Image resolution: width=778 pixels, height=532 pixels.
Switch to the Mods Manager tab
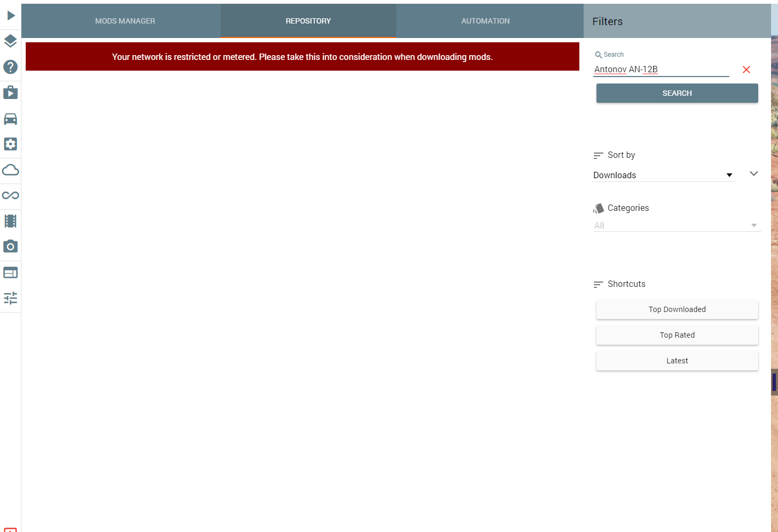click(125, 21)
